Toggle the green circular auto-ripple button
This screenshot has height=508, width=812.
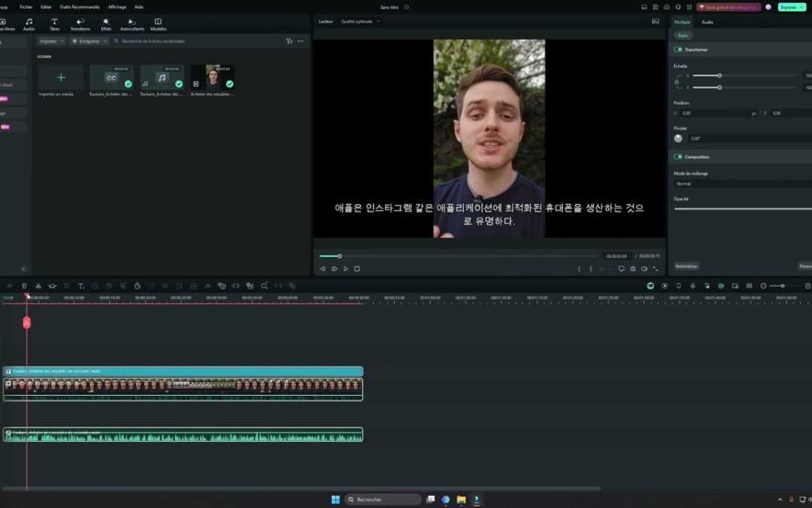click(x=650, y=286)
